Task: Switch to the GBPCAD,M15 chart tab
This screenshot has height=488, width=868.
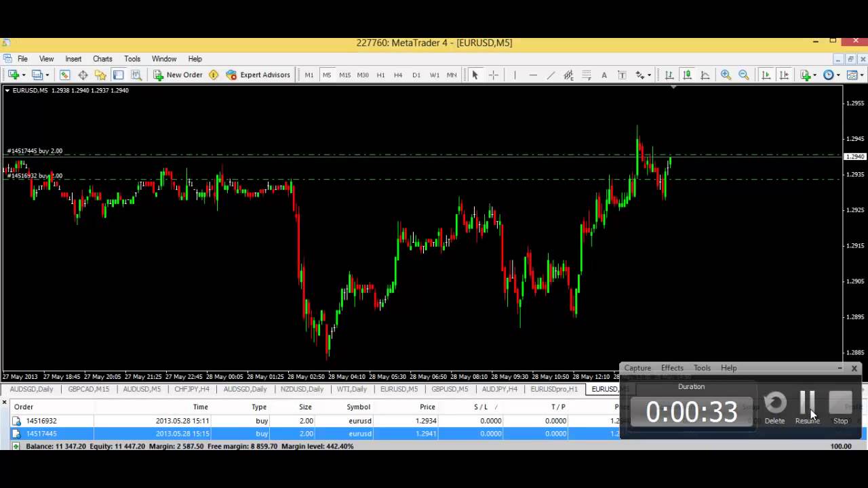Action: [x=88, y=389]
